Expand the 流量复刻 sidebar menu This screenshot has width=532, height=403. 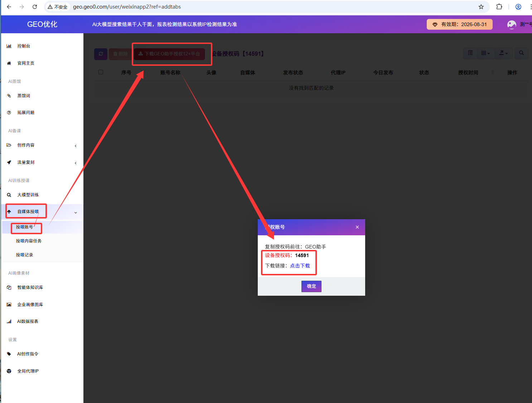26,162
